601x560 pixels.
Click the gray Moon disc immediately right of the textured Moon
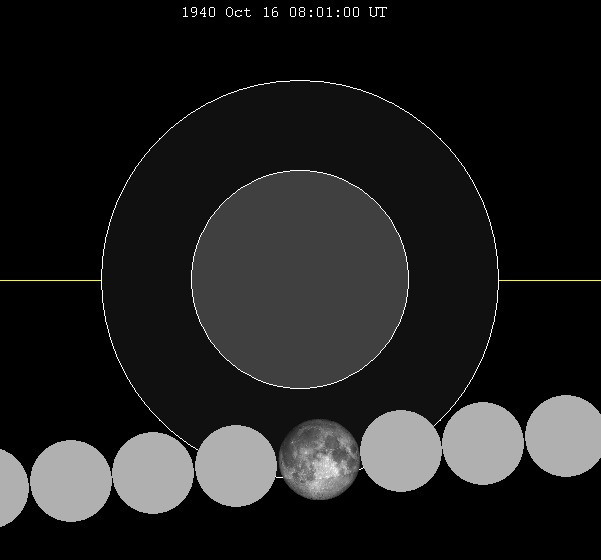coord(401,451)
